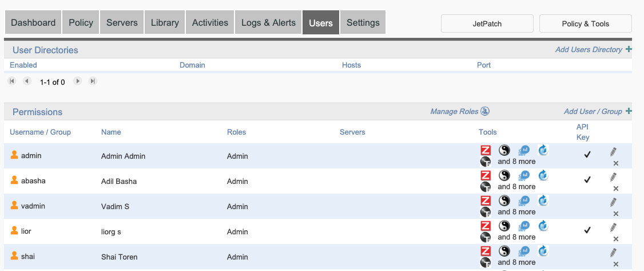
Task: Click the orange user icon beside lior
Action: point(15,231)
